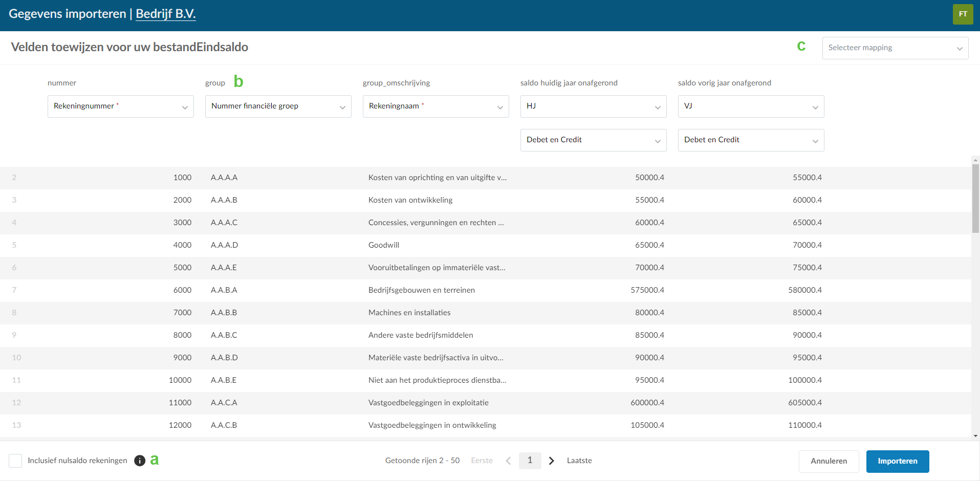Expand the Rekeningnaam field dropdown
Screen dimensions: 980x481
(x=436, y=106)
